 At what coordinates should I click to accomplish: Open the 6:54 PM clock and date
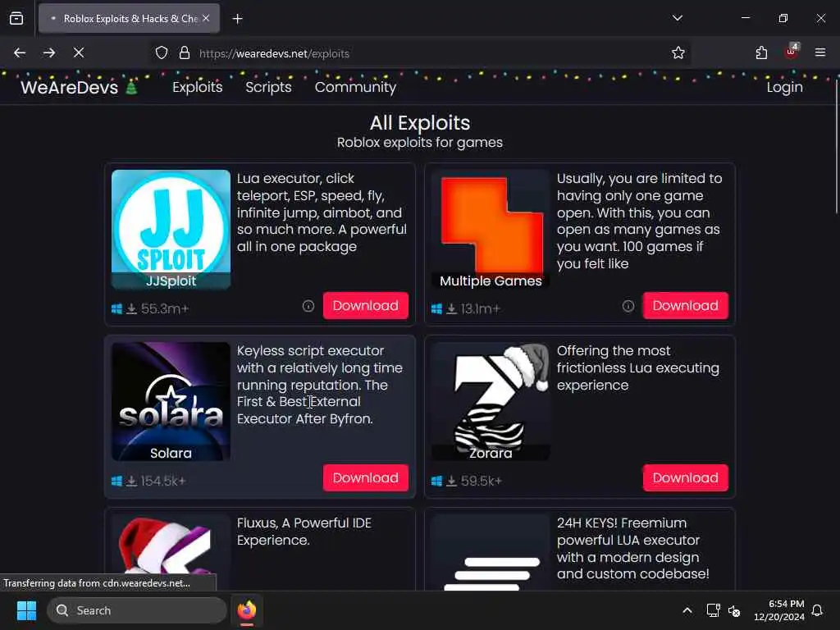click(779, 610)
